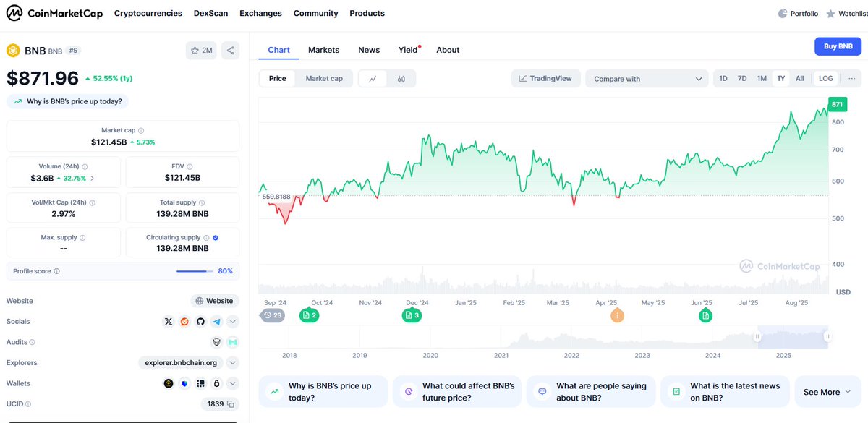Viewport: 868px width, 423px height.
Task: Open the first black-gold wallet icon
Action: (169, 383)
